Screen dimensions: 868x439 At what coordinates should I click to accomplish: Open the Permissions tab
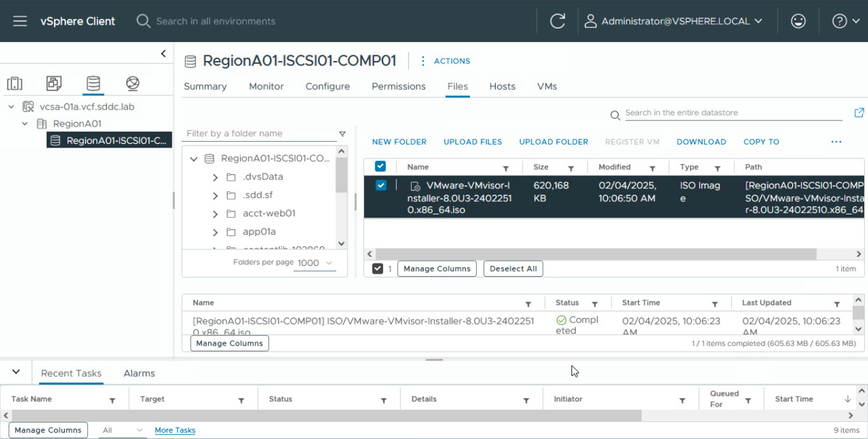tap(398, 87)
